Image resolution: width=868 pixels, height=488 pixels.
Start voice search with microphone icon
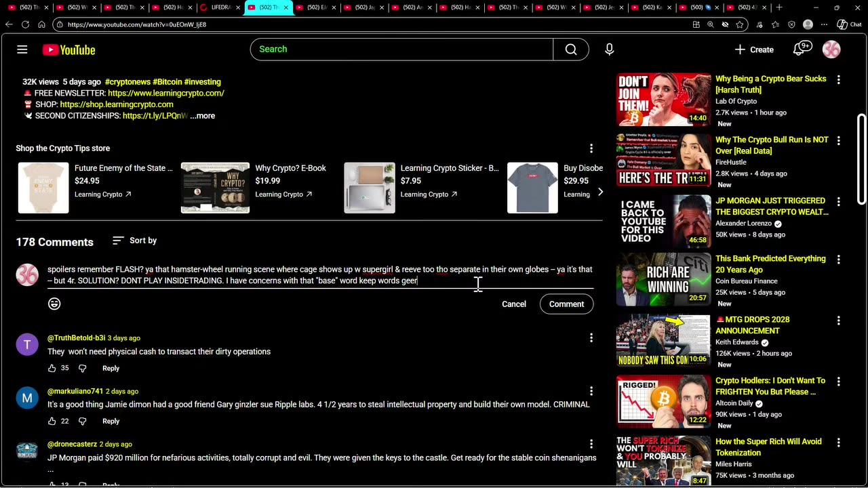click(x=609, y=49)
